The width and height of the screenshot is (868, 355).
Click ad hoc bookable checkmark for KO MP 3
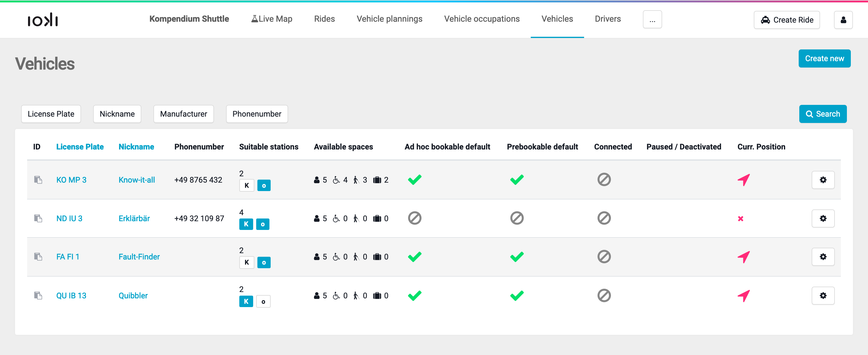[x=414, y=180]
